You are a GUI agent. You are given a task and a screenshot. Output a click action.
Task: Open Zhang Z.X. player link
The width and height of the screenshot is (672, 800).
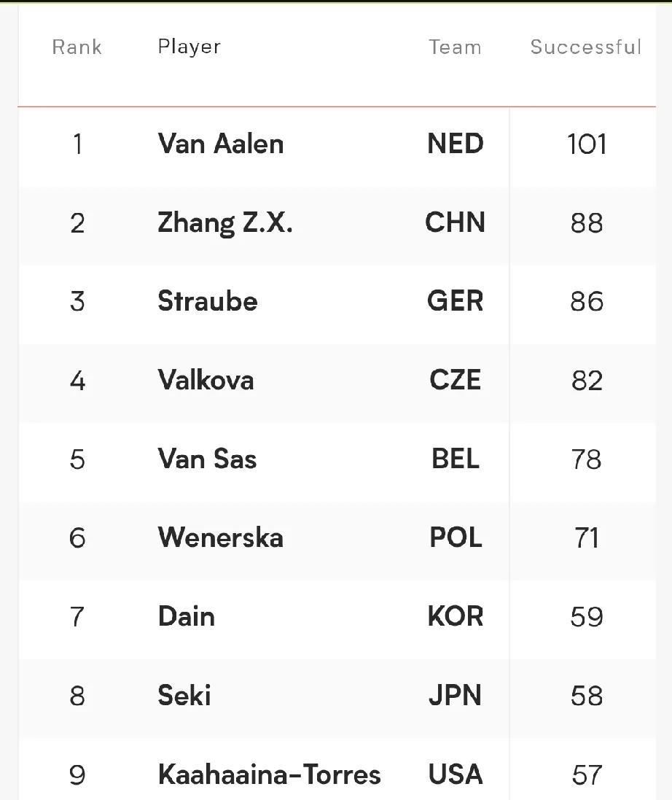224,223
